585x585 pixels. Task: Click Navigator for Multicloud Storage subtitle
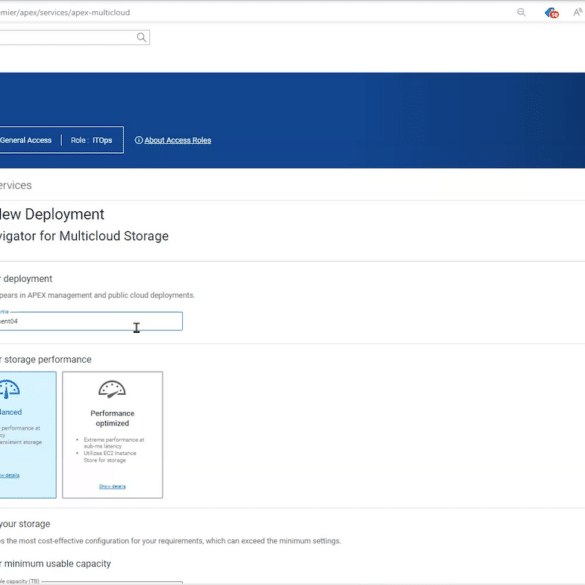[x=84, y=236]
